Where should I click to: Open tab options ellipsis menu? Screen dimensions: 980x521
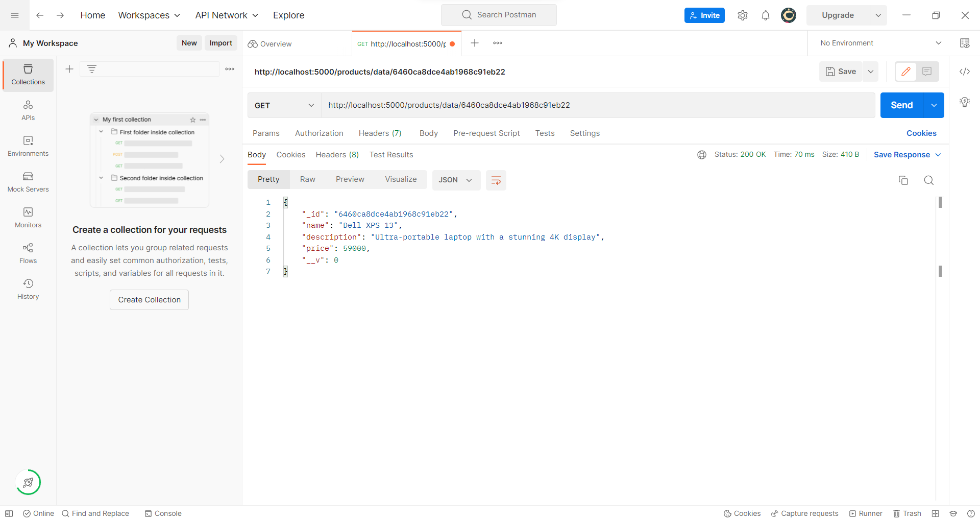pyautogui.click(x=498, y=43)
